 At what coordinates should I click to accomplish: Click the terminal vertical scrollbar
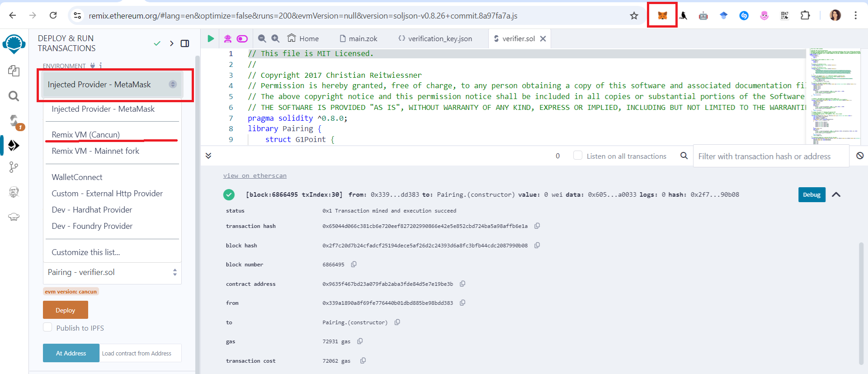coord(861,303)
